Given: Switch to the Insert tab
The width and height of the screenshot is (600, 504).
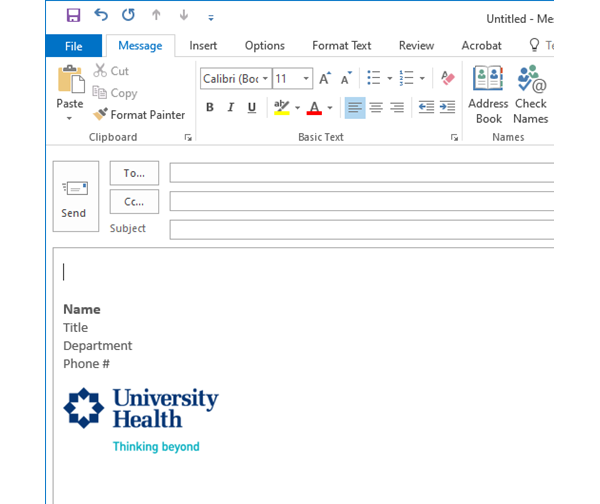Looking at the screenshot, I should 203,45.
